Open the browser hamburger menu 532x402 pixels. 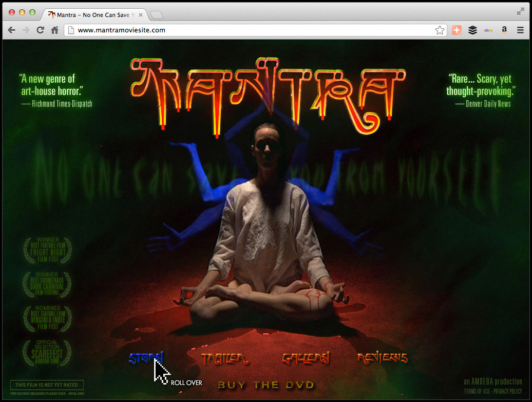520,30
